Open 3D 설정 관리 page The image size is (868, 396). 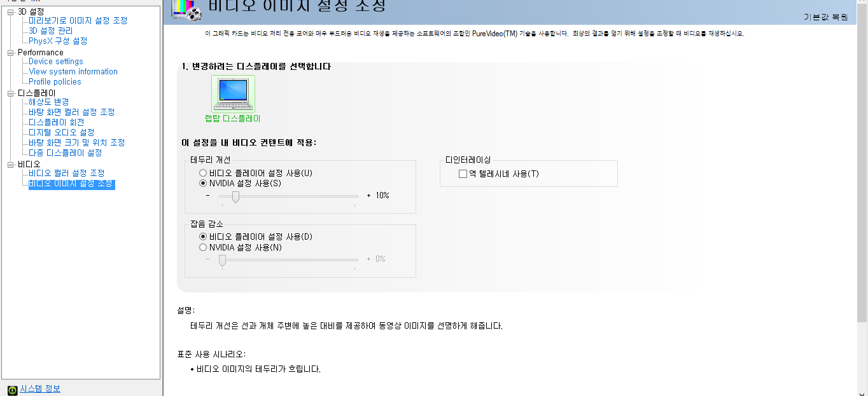tap(50, 31)
